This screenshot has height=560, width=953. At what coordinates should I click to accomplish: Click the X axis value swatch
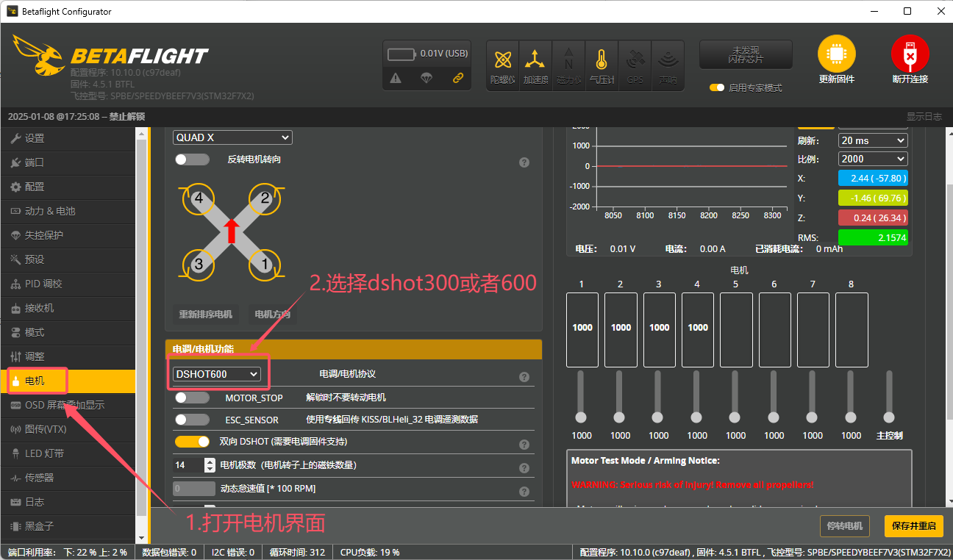[x=873, y=178]
